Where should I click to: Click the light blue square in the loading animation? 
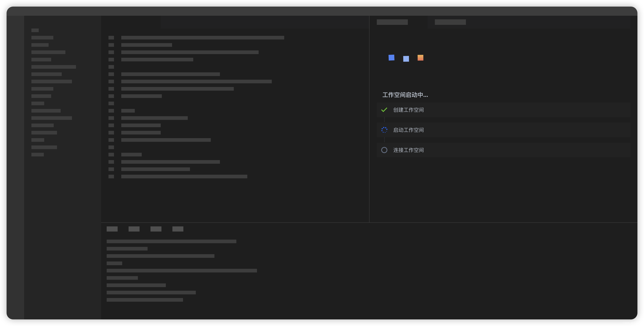[406, 59]
